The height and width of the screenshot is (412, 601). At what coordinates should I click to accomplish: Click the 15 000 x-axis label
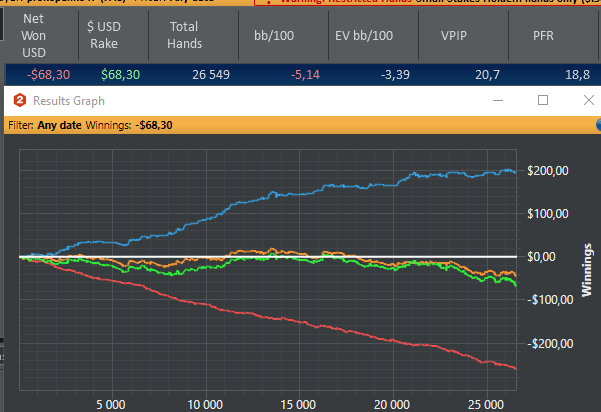click(298, 405)
